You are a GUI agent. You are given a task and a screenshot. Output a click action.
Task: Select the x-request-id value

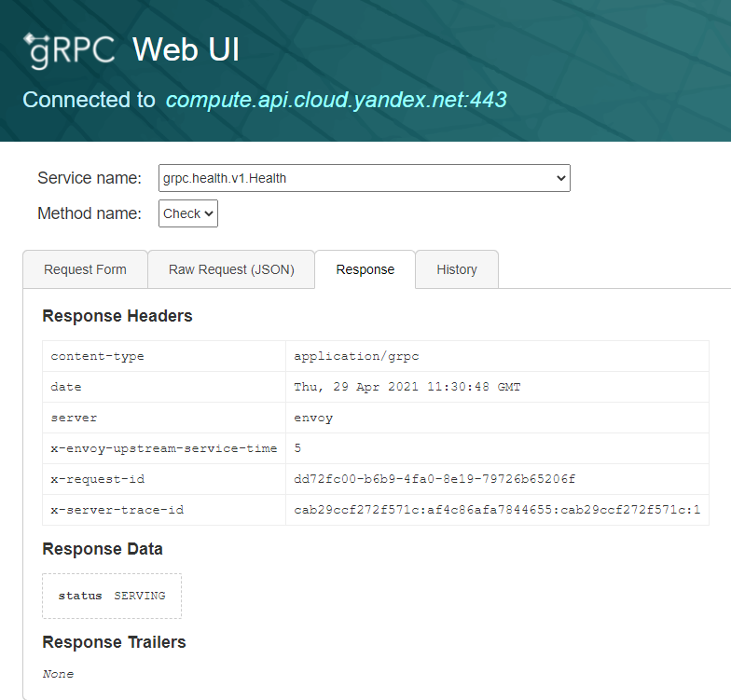pyautogui.click(x=434, y=479)
